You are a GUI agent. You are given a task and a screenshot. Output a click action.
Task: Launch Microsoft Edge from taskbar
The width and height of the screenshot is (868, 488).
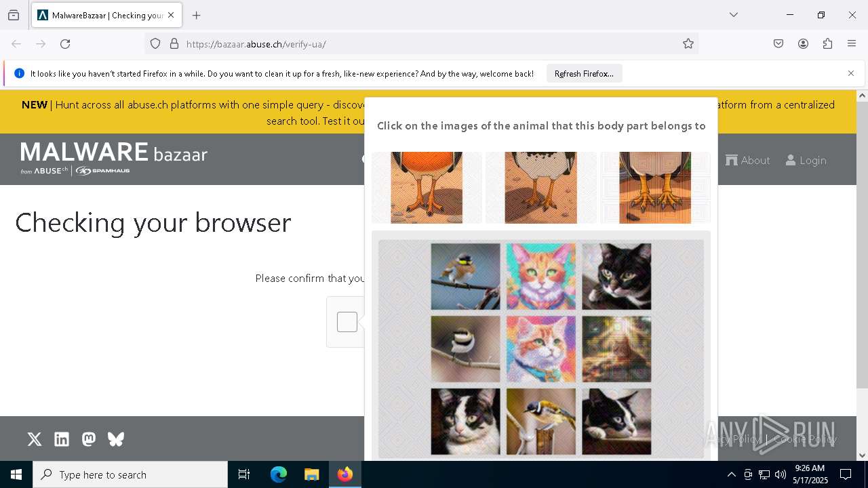[279, 474]
